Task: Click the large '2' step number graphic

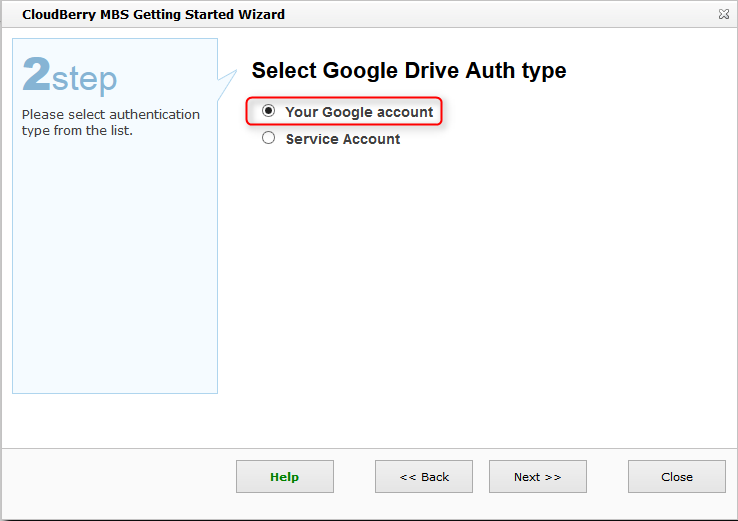Action: [36, 76]
